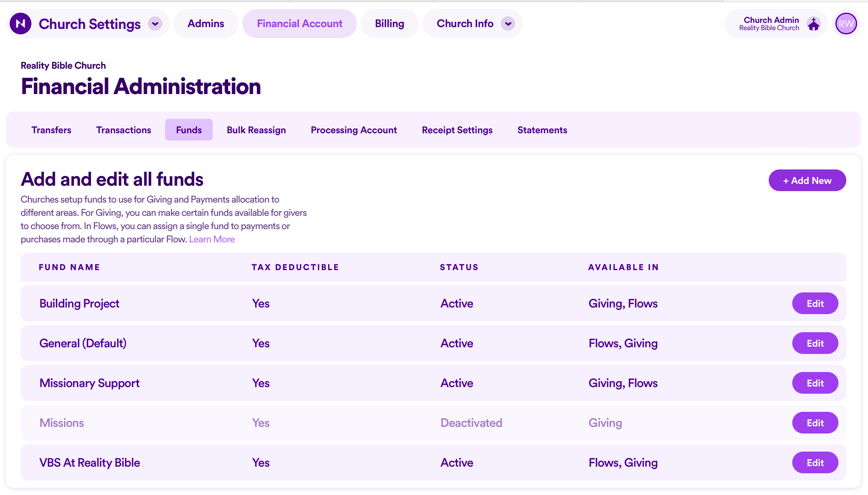Screen dimensions: 868x495
Task: Edit the deactivated Missions fund
Action: [815, 423]
